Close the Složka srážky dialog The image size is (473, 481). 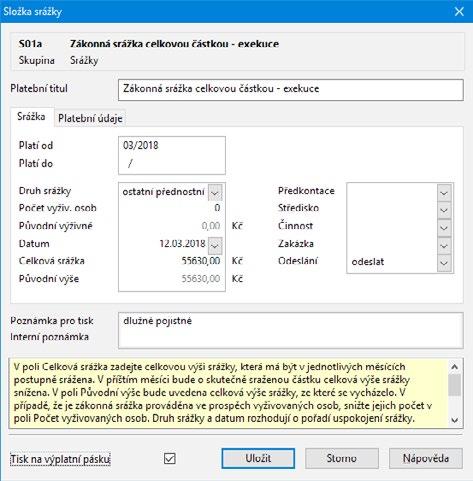coord(459,12)
